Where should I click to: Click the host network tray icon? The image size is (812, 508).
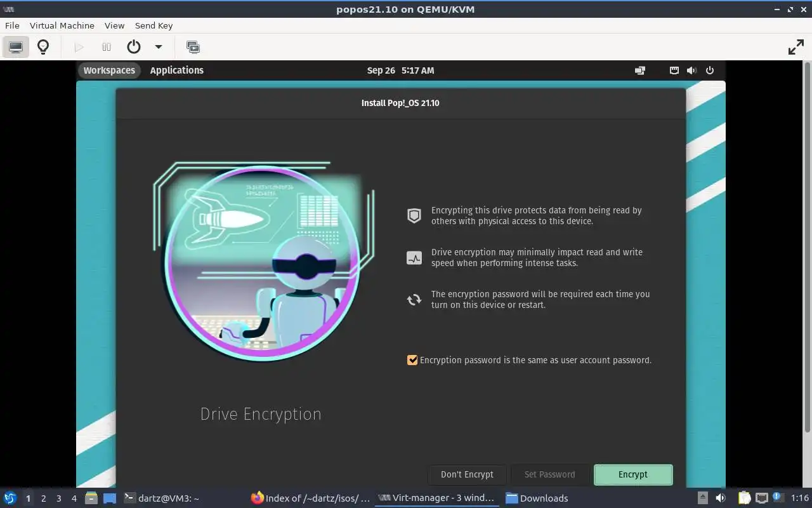[761, 498]
